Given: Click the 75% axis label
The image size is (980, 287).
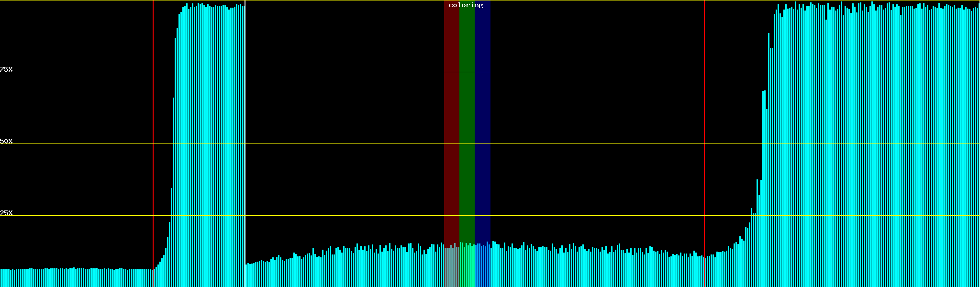Looking at the screenshot, I should tap(6, 69).
